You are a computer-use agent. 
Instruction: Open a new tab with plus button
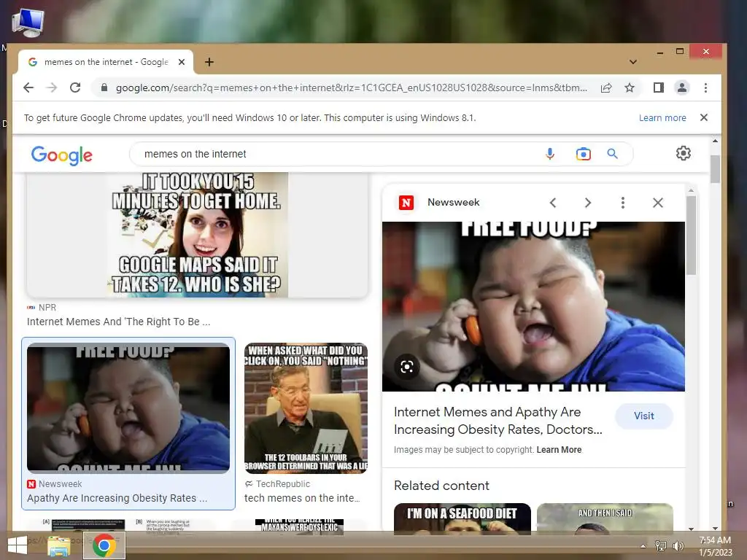[x=209, y=62]
